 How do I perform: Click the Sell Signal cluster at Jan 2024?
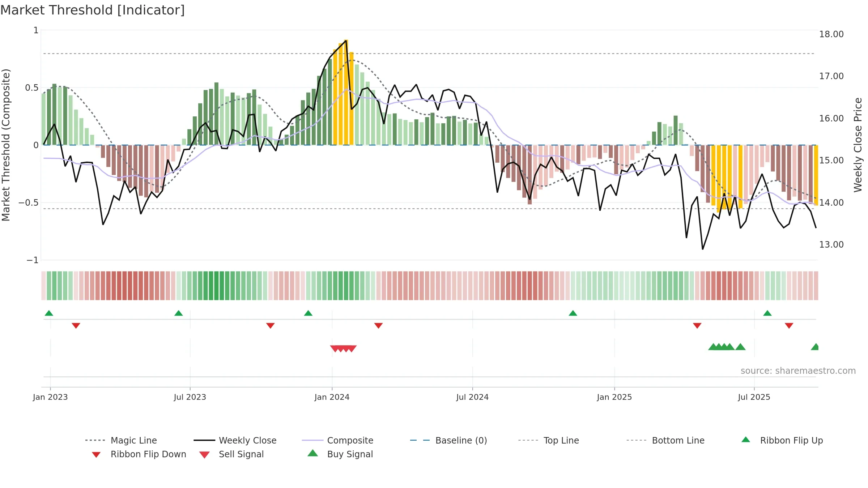(343, 348)
